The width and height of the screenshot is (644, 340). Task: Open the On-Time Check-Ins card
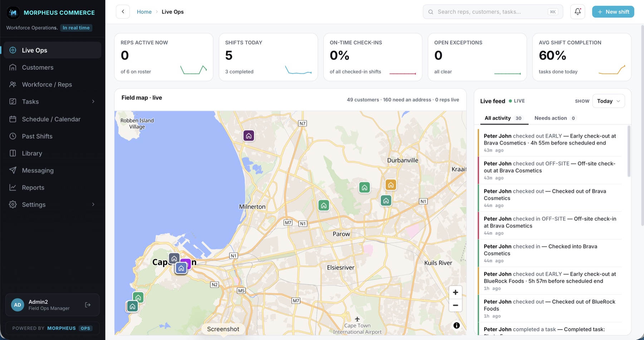coord(373,57)
